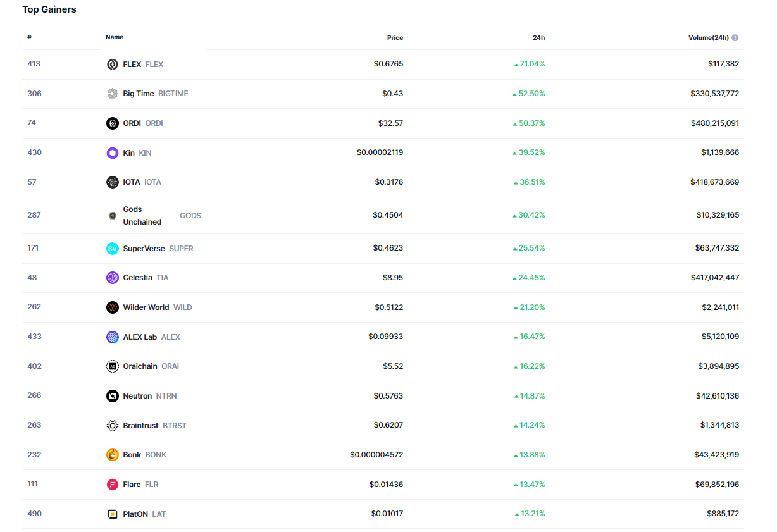Click the $8.95 price cell
Viewport: 777px width, 532px height.
393,278
